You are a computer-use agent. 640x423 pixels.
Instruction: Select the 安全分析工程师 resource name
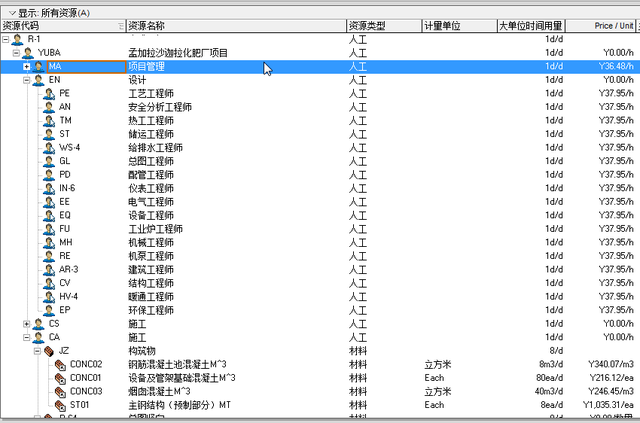click(x=160, y=107)
